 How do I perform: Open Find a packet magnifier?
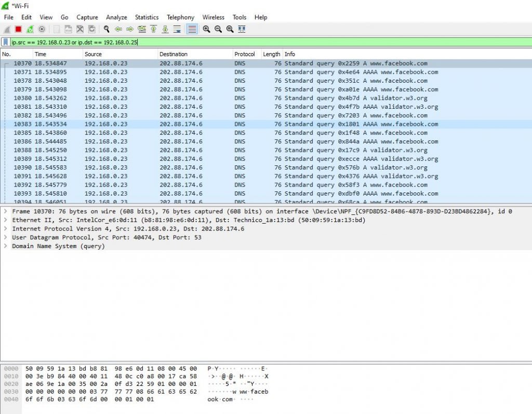point(107,29)
